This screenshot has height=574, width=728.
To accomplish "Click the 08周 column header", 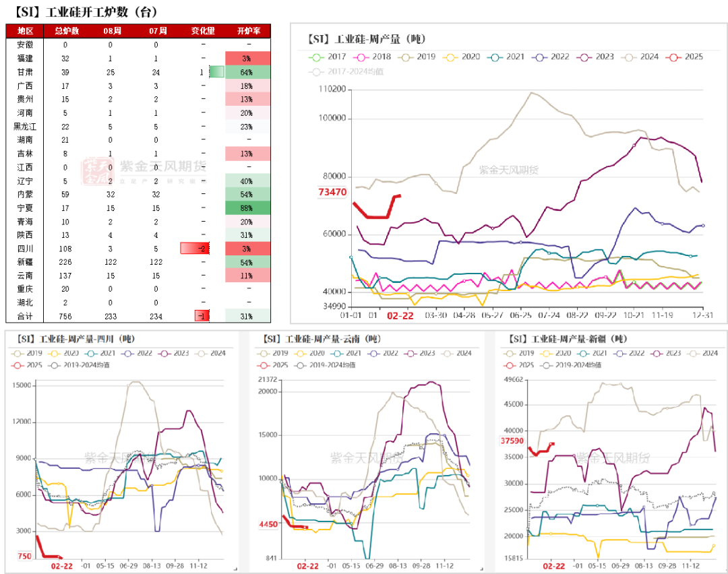I will 111,31.
